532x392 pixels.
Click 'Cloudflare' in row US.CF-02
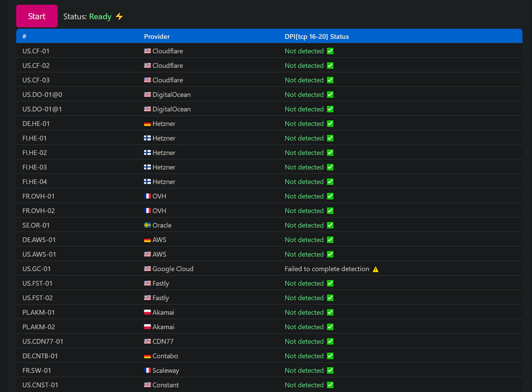tap(168, 66)
